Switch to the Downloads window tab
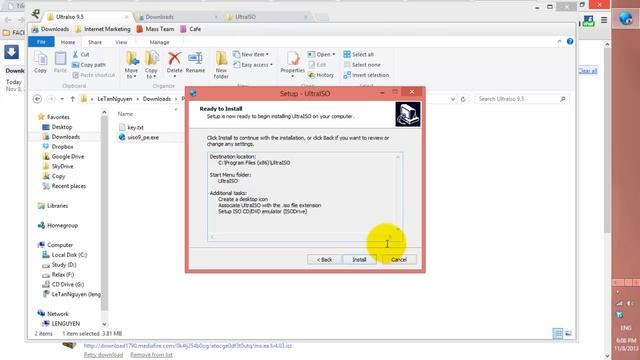Screen dimensions: 640x360 (159, 17)
